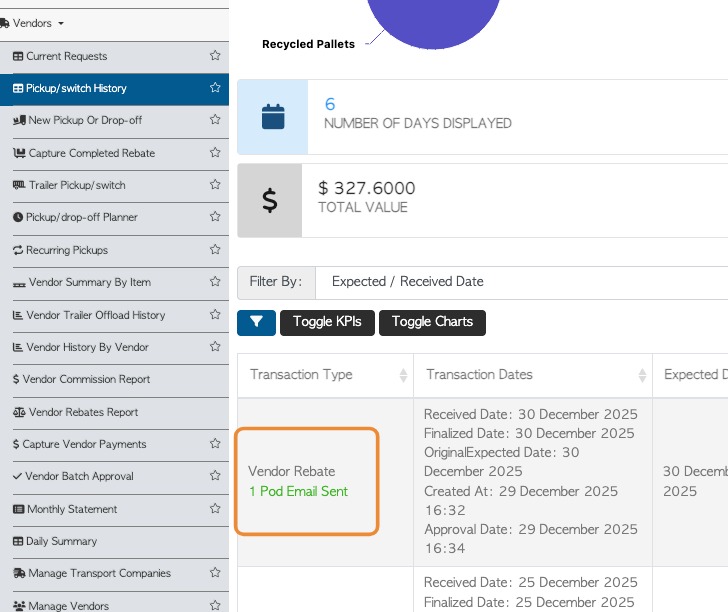Click the purple Recycled Pallets pie slice

click(x=434, y=20)
